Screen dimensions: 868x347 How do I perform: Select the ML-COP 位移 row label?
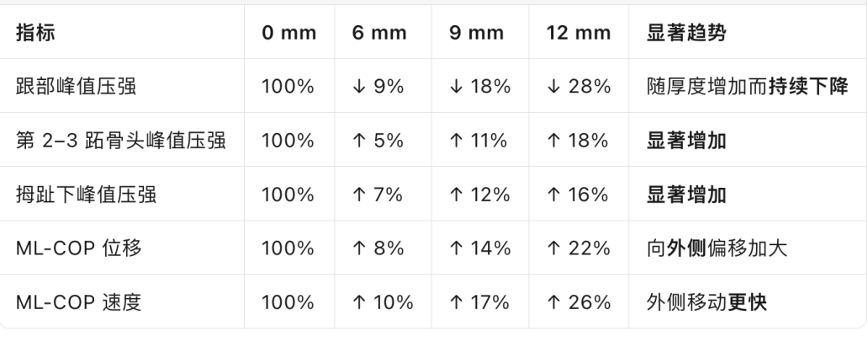(x=77, y=248)
